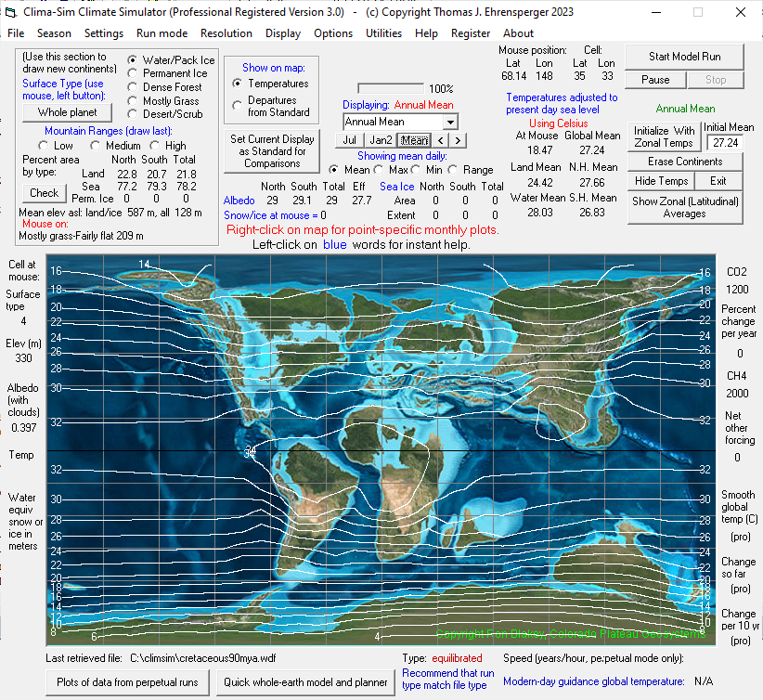Open the Display menu
This screenshot has width=763, height=700.
pos(283,33)
